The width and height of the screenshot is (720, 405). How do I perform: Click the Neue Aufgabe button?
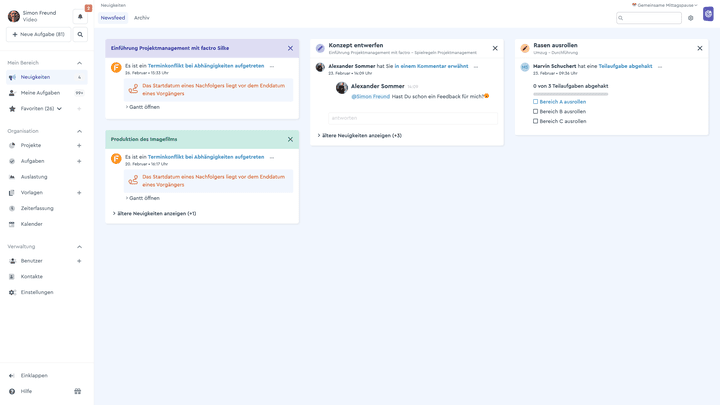click(39, 34)
